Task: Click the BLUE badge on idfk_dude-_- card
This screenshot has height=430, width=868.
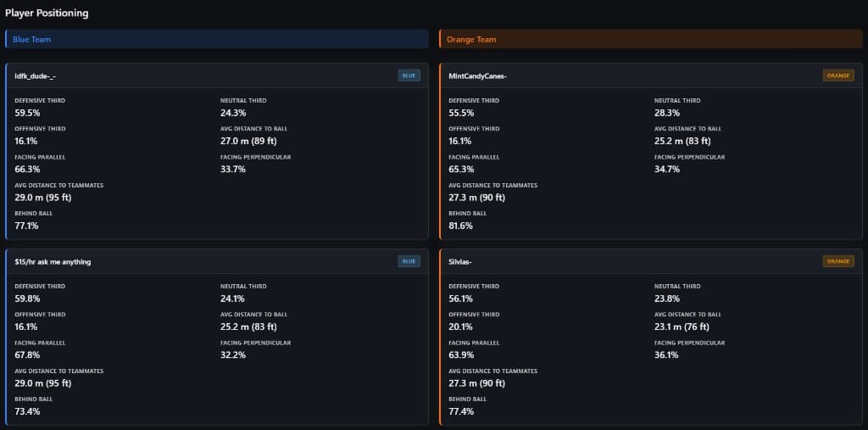Action: (409, 75)
